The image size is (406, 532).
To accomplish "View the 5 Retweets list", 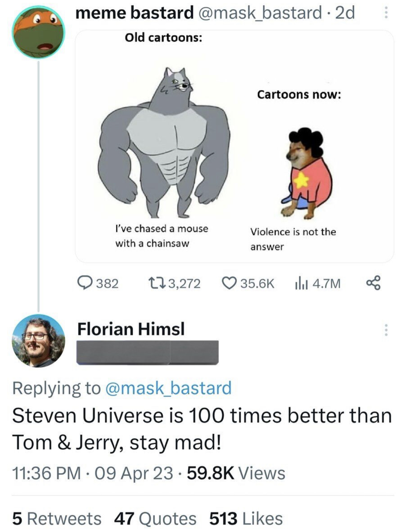I will click(57, 519).
